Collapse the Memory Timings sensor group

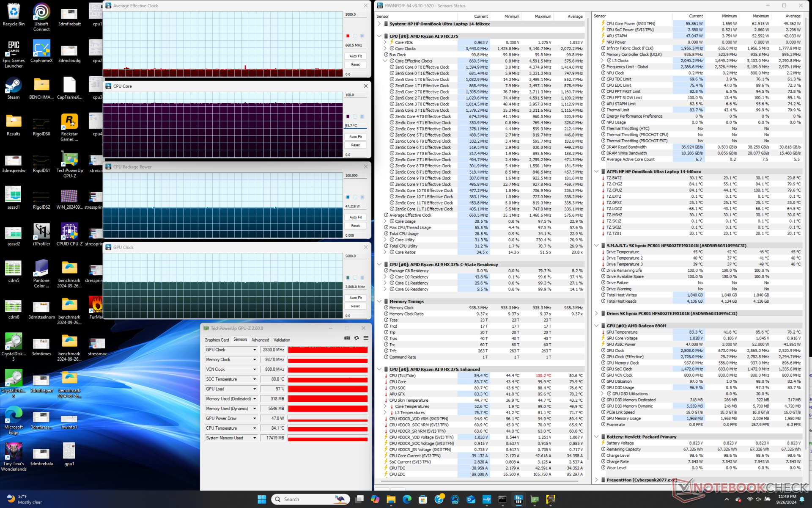(x=379, y=301)
